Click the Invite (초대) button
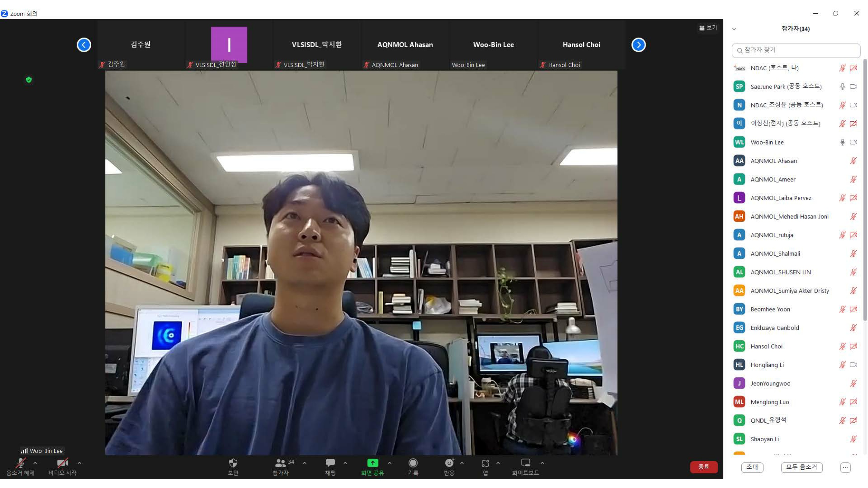The image size is (868, 488). (x=752, y=467)
